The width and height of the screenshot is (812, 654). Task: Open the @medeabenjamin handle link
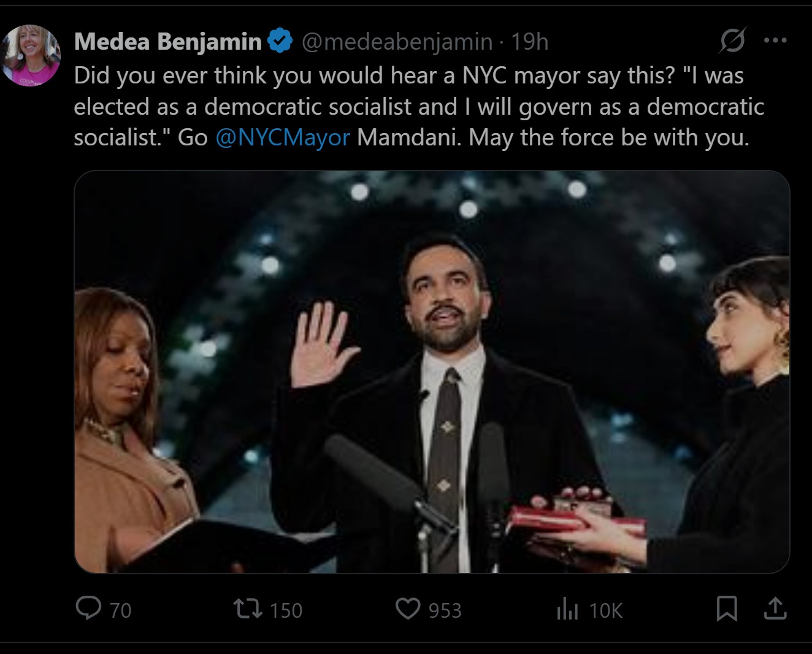(397, 42)
